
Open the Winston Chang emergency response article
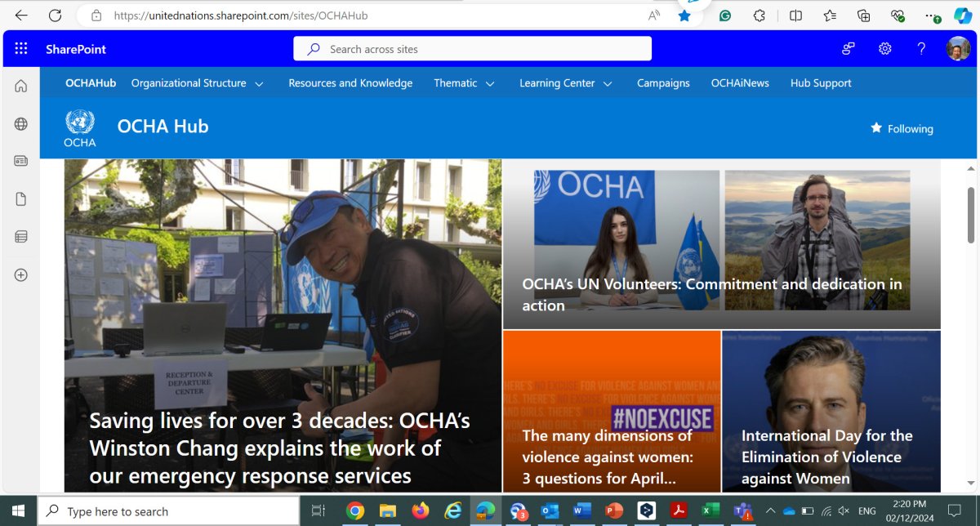pyautogui.click(x=279, y=448)
